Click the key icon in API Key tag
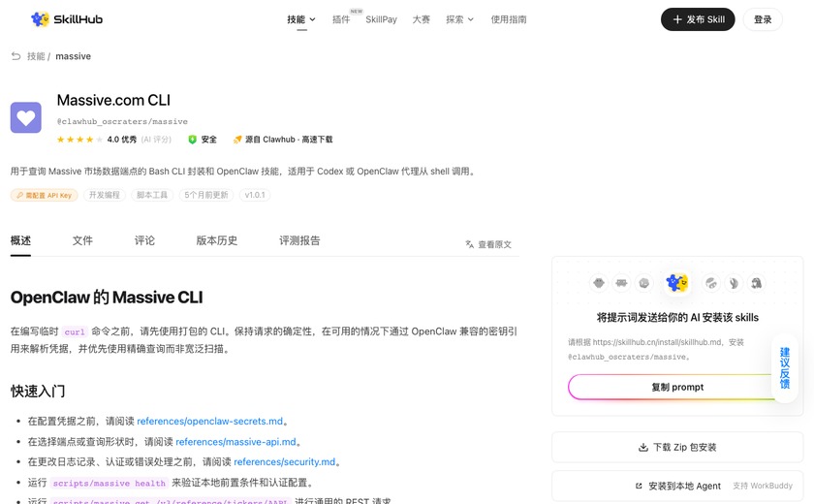This screenshot has height=504, width=814. point(19,195)
